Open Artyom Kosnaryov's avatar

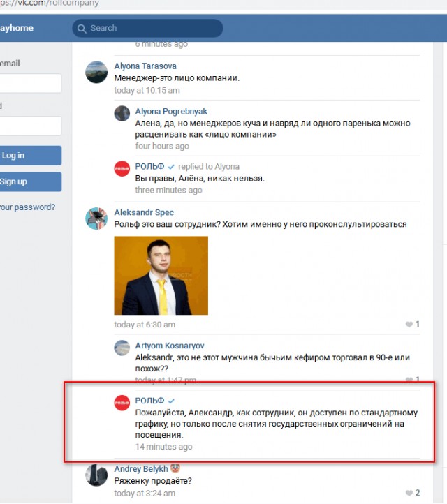122,348
